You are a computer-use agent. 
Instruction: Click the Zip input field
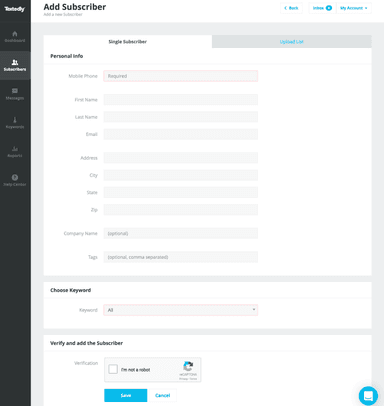[x=181, y=210]
